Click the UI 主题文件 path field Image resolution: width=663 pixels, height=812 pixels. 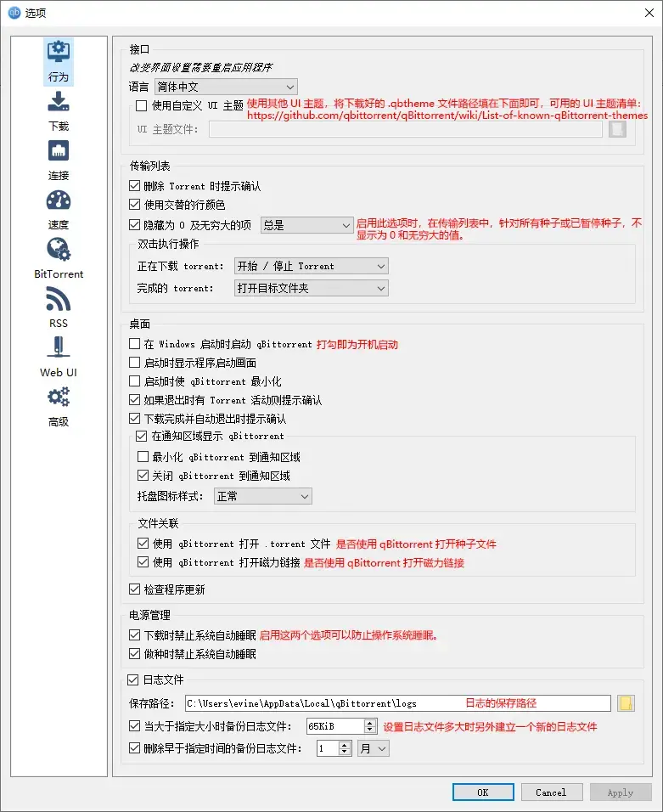click(x=405, y=129)
